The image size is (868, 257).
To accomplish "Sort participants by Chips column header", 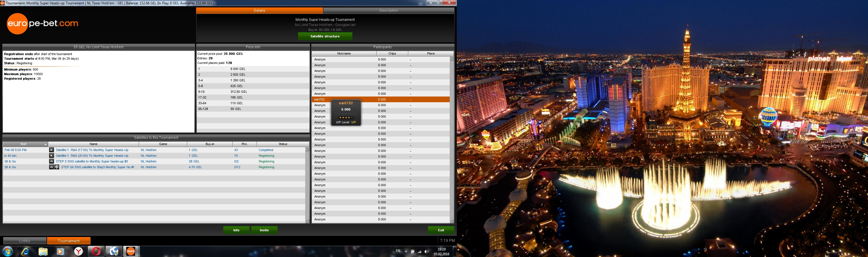I will (x=392, y=54).
